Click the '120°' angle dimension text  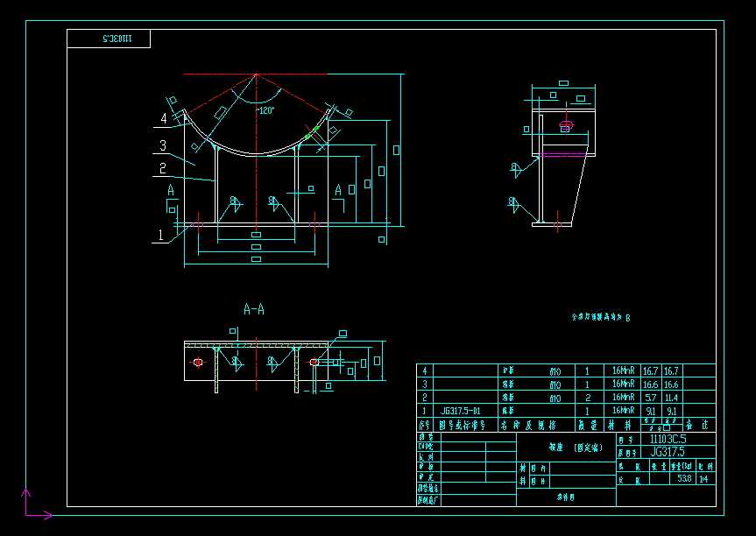(x=265, y=111)
